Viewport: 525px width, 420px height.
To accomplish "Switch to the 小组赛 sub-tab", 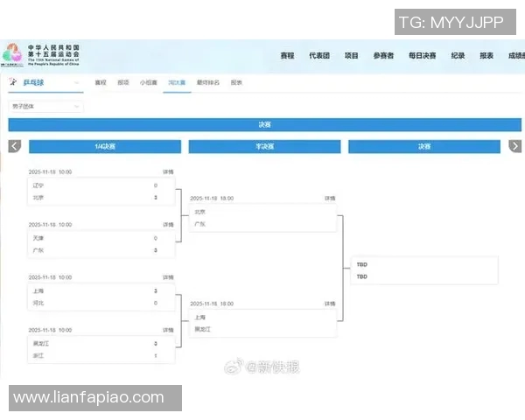I will point(149,82).
